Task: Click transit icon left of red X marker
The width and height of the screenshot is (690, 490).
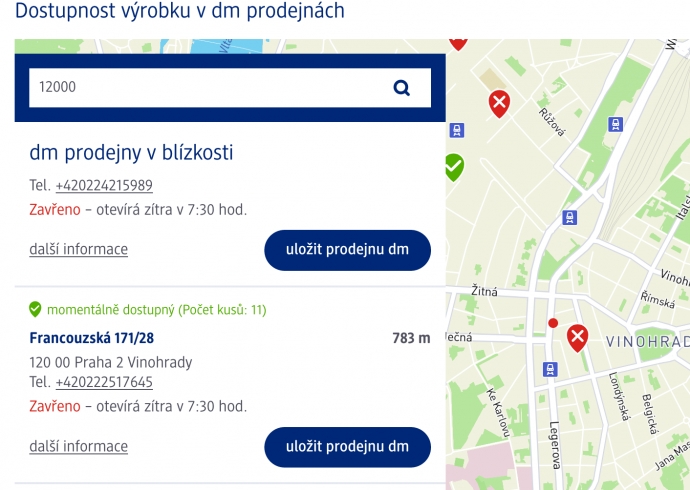Action: (457, 130)
